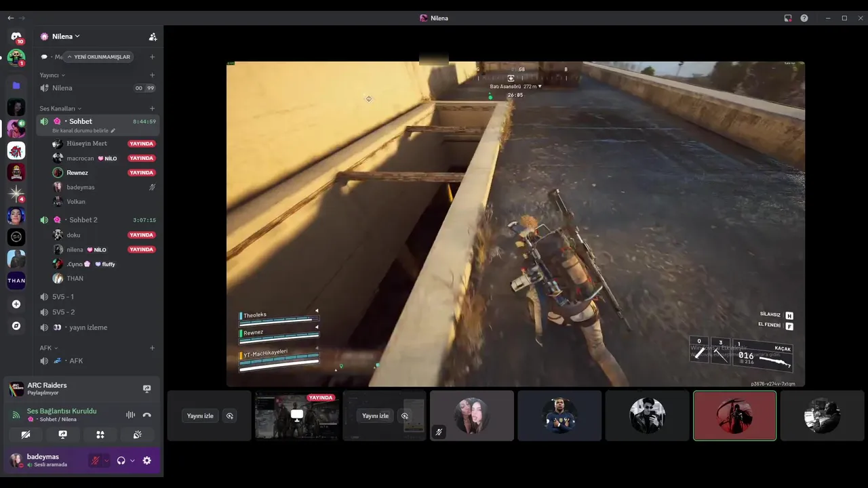Click the monitor icon on YAYINDA thumbnail
The height and width of the screenshot is (488, 868).
[x=297, y=415]
